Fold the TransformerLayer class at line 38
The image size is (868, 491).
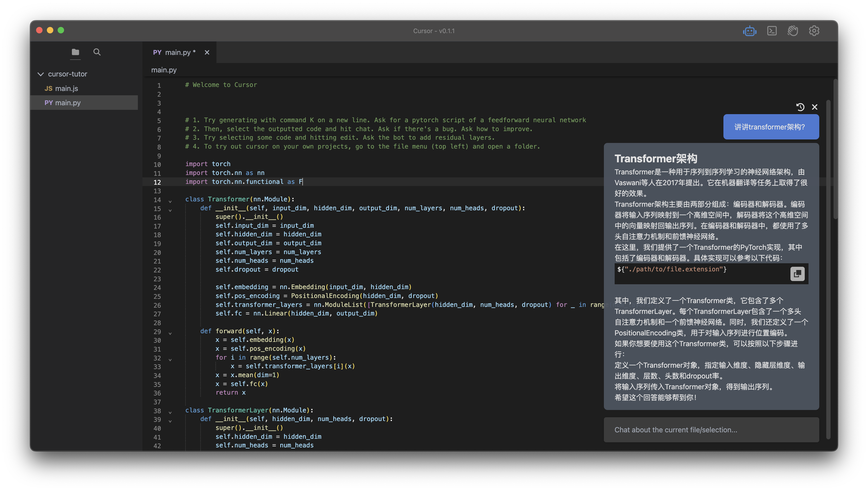[x=170, y=413]
